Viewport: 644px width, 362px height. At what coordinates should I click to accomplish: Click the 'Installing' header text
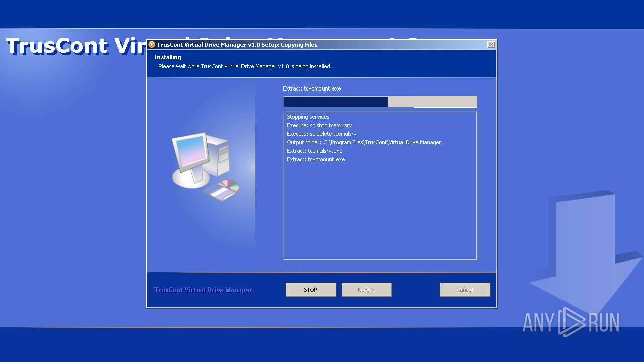168,57
